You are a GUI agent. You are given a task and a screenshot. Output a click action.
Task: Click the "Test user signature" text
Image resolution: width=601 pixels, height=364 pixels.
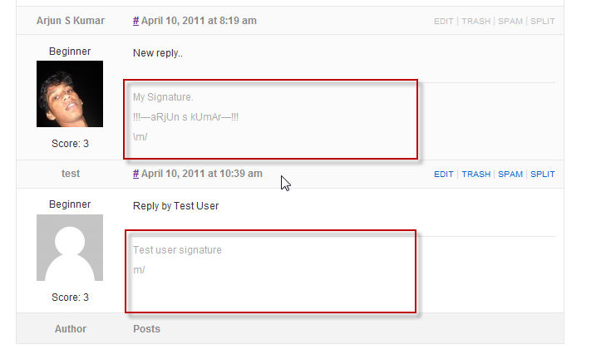point(177,250)
